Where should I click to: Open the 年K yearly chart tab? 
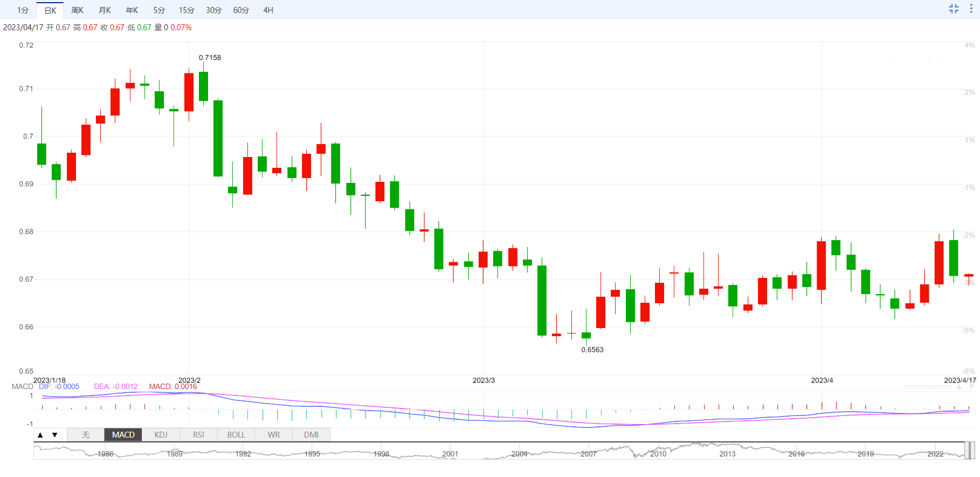coord(132,10)
